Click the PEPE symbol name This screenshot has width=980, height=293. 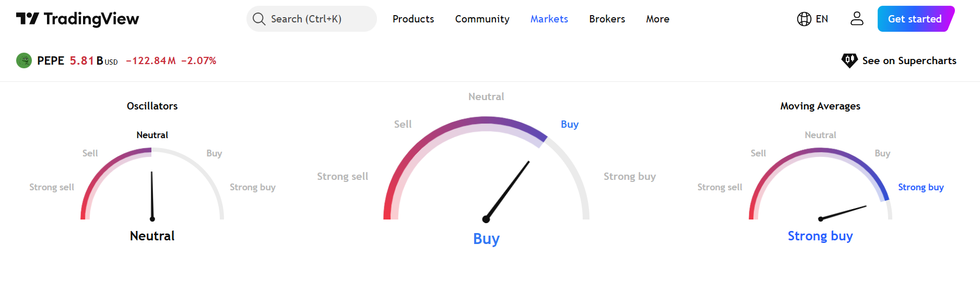point(51,60)
